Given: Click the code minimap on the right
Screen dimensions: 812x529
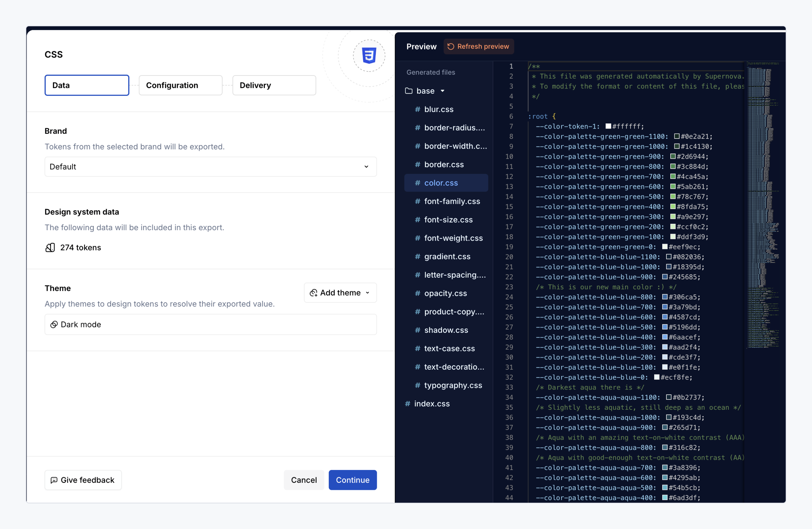Looking at the screenshot, I should pyautogui.click(x=763, y=205).
